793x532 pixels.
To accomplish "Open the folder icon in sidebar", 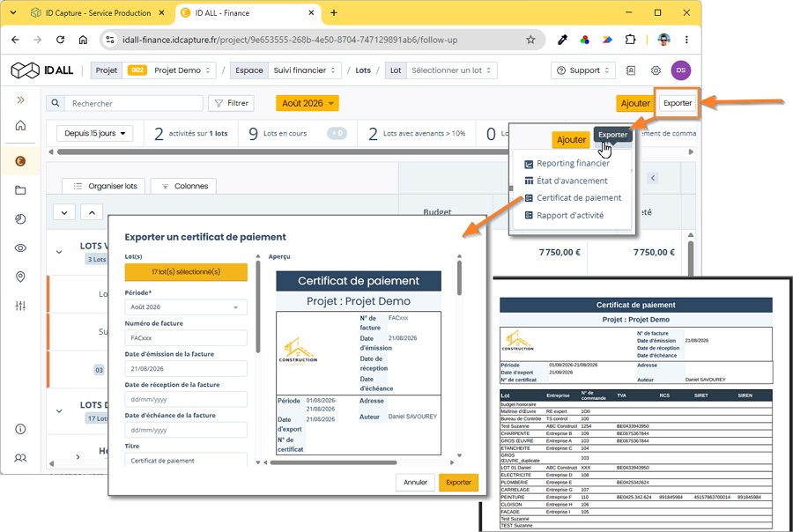I will 20,190.
